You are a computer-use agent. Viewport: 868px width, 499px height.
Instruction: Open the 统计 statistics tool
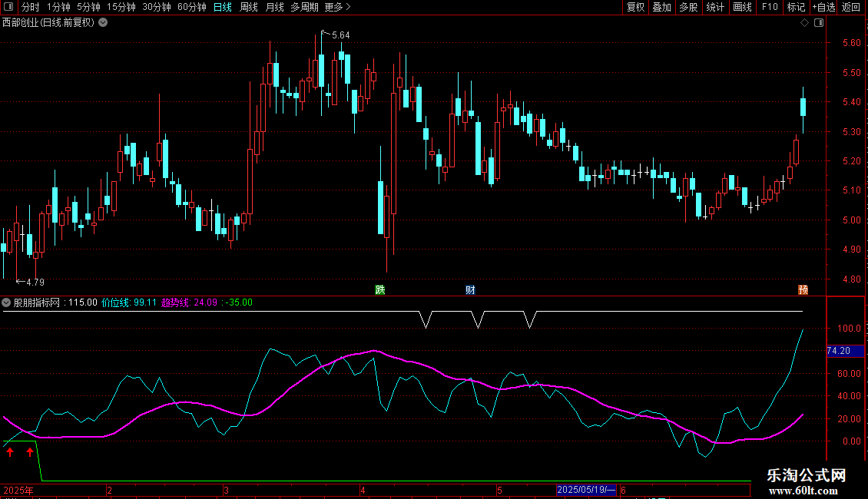click(x=715, y=7)
